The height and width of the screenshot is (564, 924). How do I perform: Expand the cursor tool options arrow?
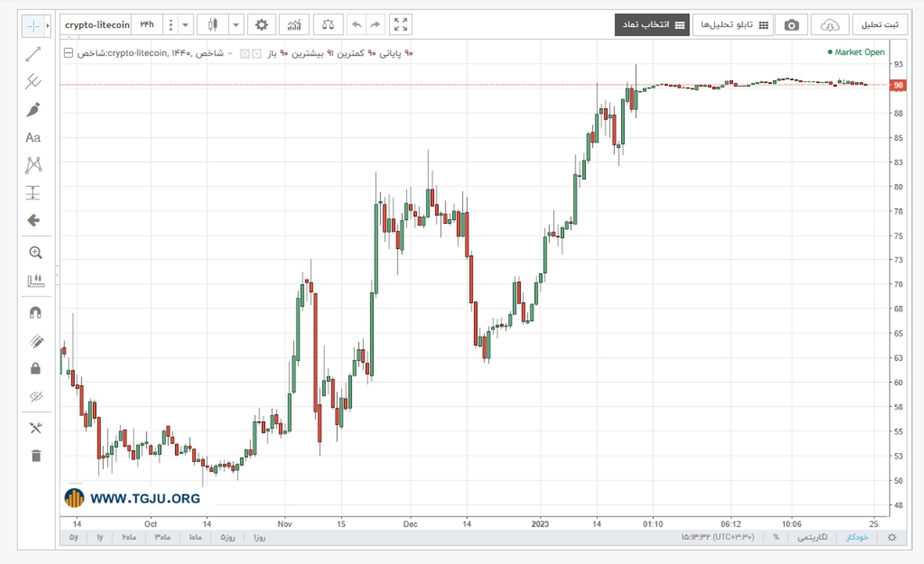click(x=48, y=26)
